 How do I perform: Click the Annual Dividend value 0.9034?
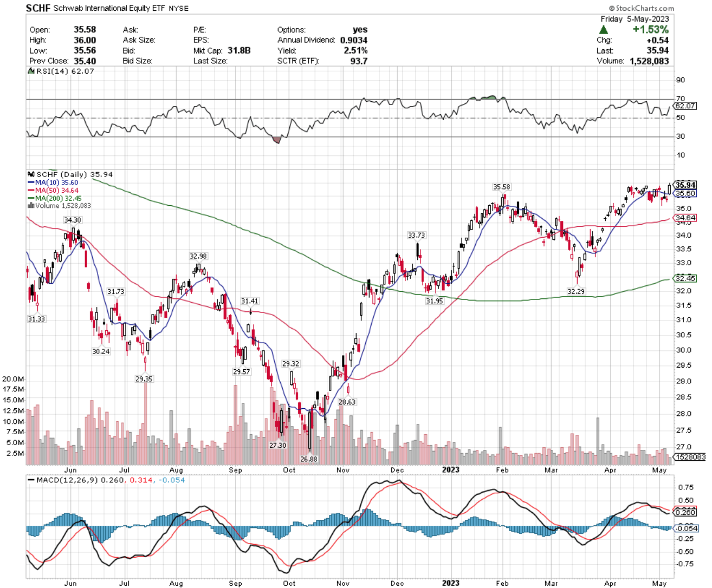(x=354, y=40)
